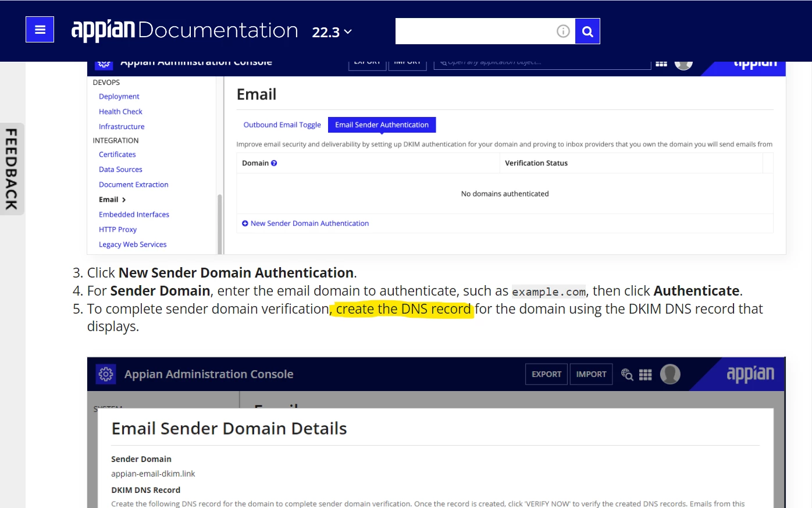This screenshot has width=812, height=508.
Task: Click the 'Email Sender Domain Details' heading
Action: coord(229,429)
